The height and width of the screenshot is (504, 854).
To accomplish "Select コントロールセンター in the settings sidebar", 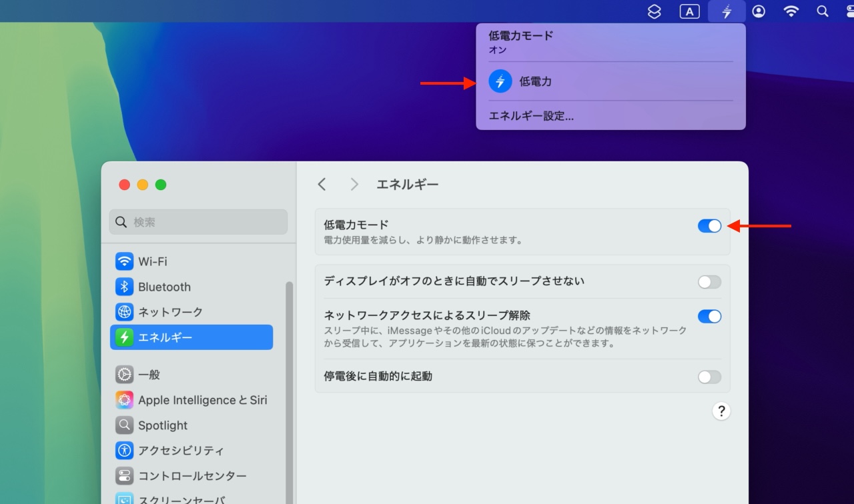I will pyautogui.click(x=191, y=476).
